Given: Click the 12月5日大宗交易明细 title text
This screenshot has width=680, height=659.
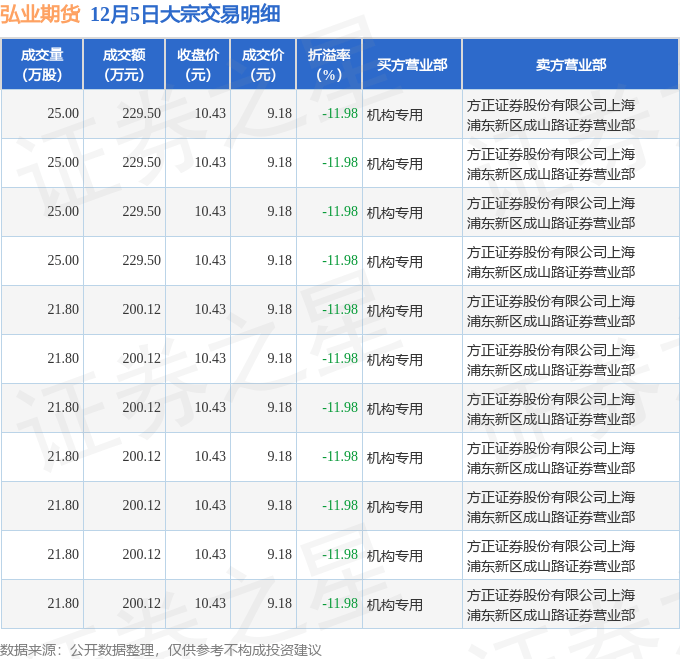Looking at the screenshot, I should tap(185, 14).
